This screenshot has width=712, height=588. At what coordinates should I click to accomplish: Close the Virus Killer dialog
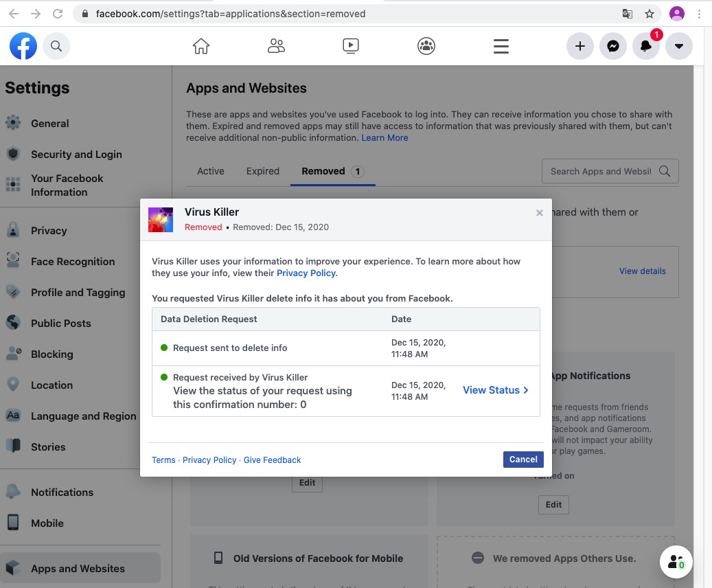(539, 213)
